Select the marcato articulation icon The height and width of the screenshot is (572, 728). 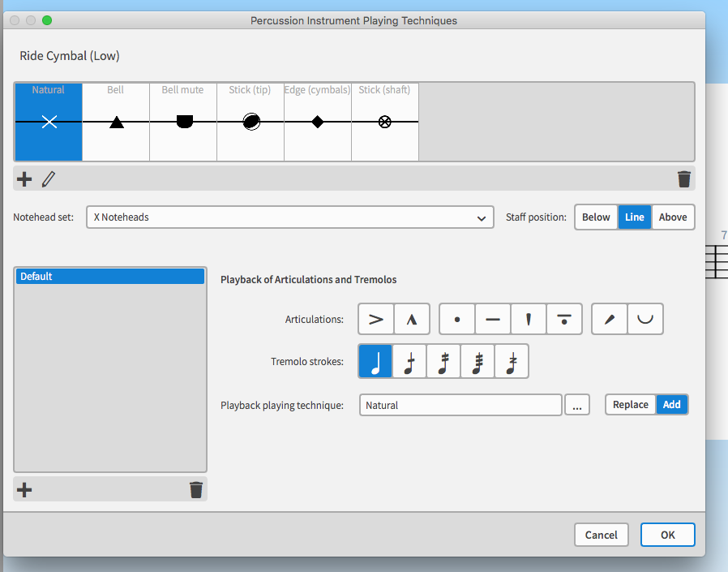click(x=411, y=319)
